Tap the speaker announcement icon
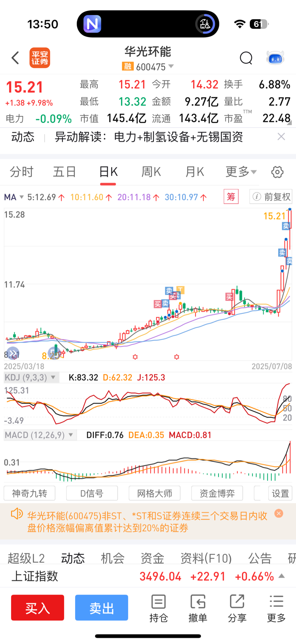The image size is (296, 644). [16, 514]
